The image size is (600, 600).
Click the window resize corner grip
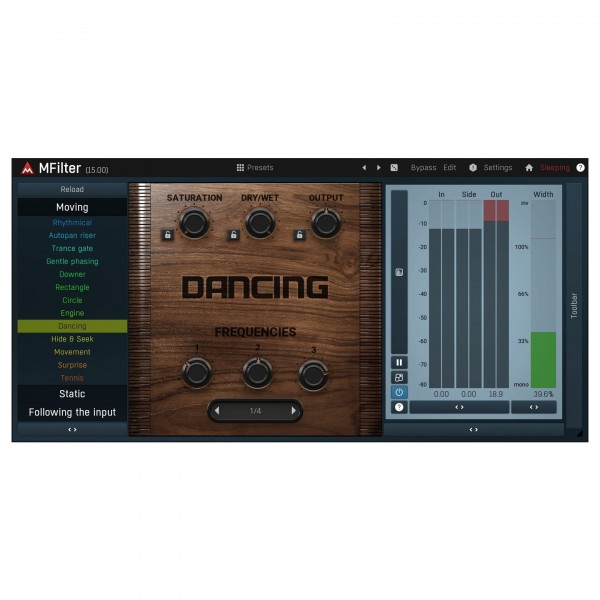point(579,433)
